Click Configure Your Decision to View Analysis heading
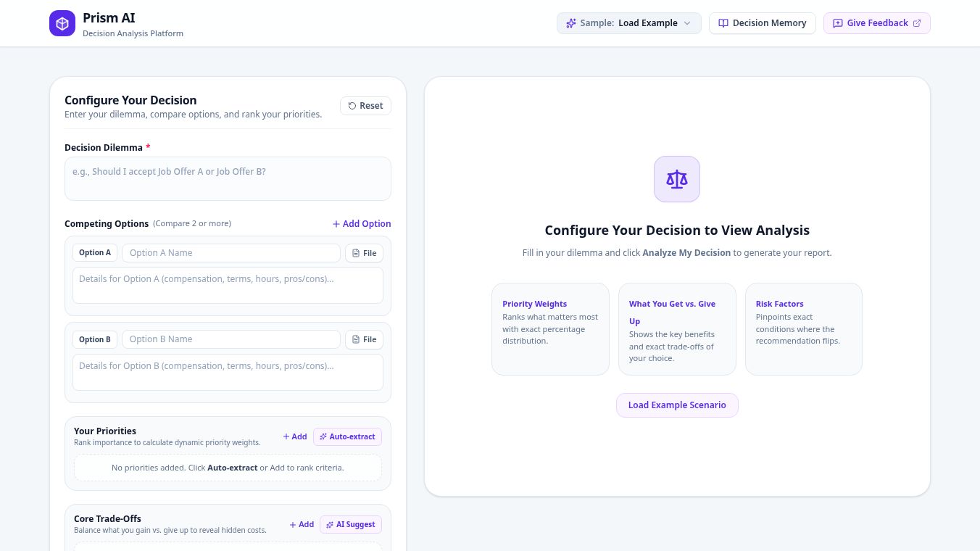The width and height of the screenshot is (980, 551). coord(677,231)
